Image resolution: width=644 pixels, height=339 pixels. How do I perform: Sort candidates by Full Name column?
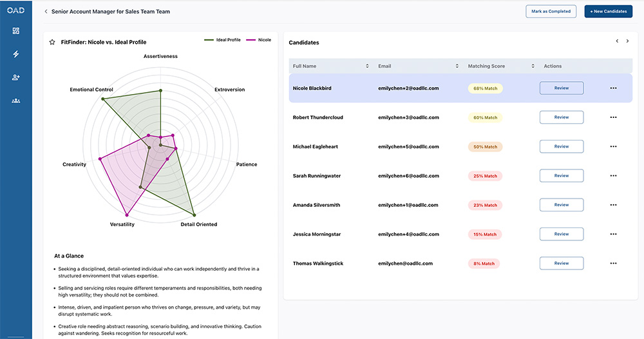coord(367,66)
